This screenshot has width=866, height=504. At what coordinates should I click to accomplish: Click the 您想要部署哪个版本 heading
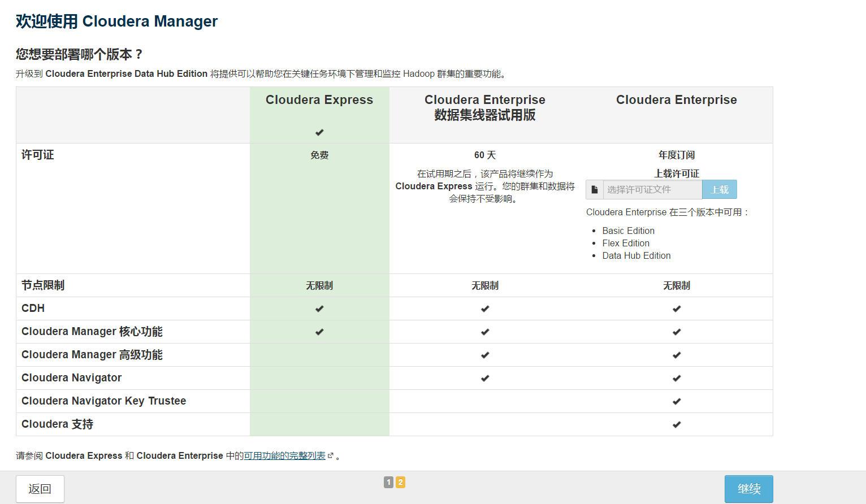tap(79, 54)
